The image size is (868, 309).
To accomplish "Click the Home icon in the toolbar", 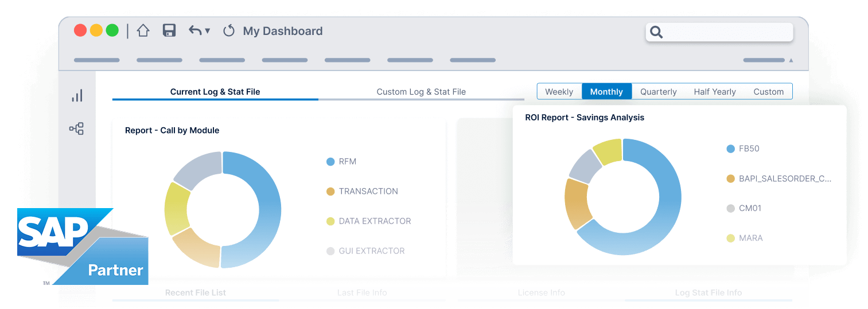I will click(143, 31).
